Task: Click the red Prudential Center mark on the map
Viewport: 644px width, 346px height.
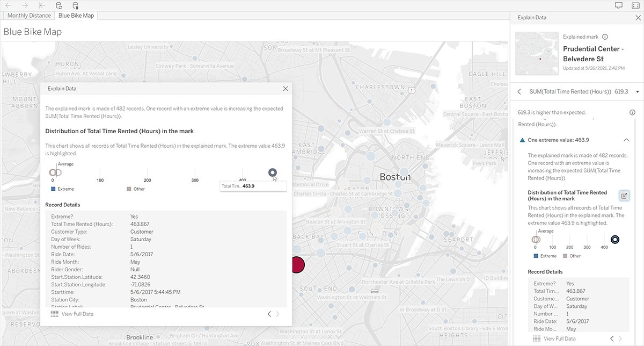Action: tap(296, 264)
